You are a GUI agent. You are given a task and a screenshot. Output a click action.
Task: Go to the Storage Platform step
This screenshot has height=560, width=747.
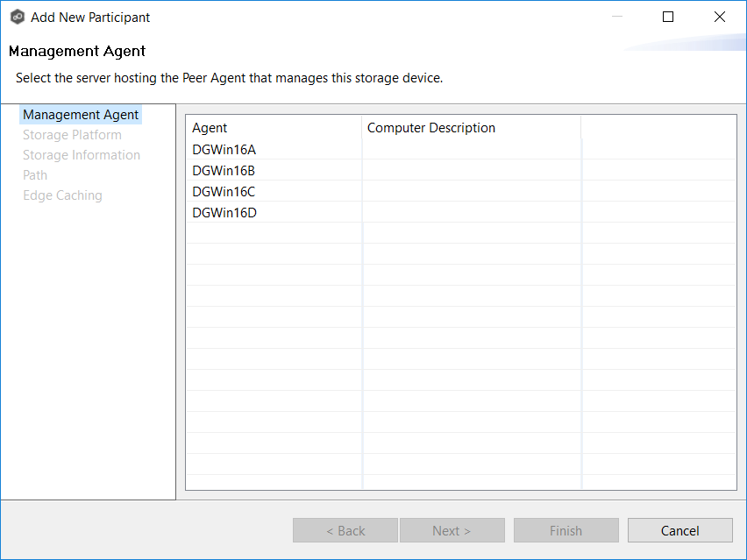click(x=72, y=135)
